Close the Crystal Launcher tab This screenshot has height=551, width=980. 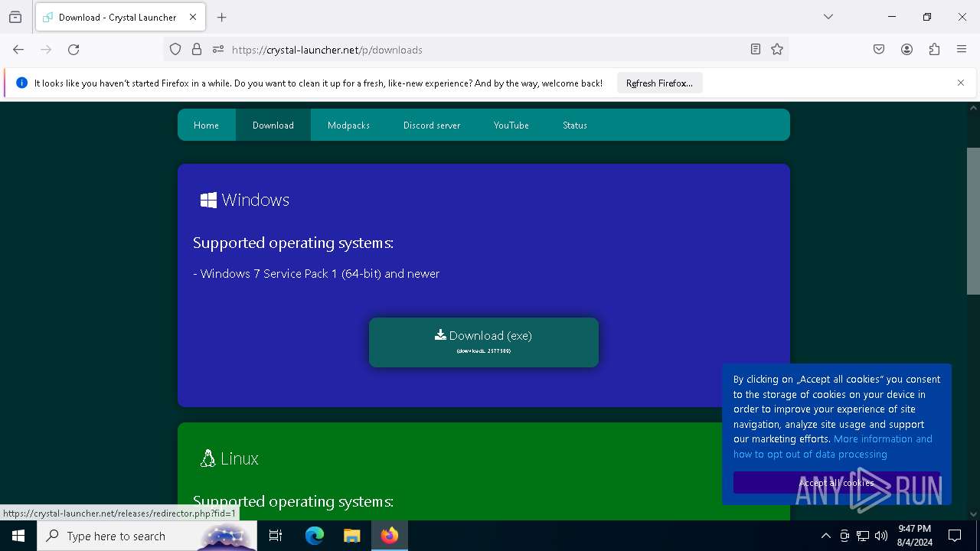click(193, 17)
